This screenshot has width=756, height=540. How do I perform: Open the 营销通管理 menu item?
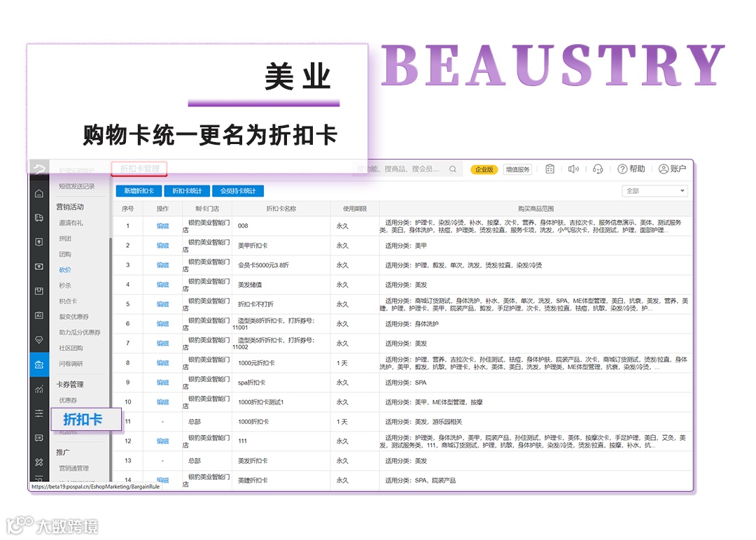(x=73, y=468)
